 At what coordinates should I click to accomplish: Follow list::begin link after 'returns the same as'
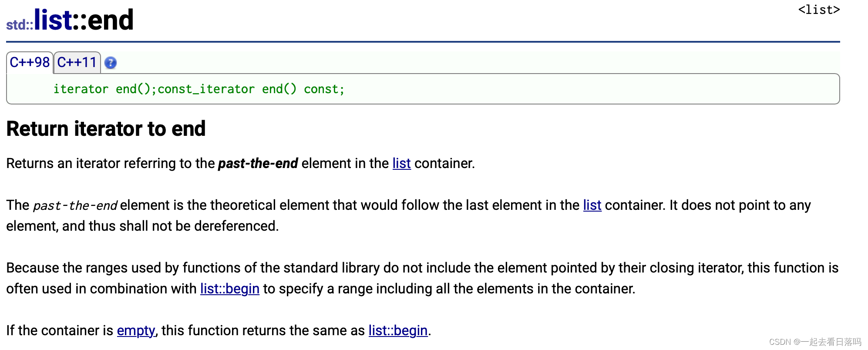(398, 330)
